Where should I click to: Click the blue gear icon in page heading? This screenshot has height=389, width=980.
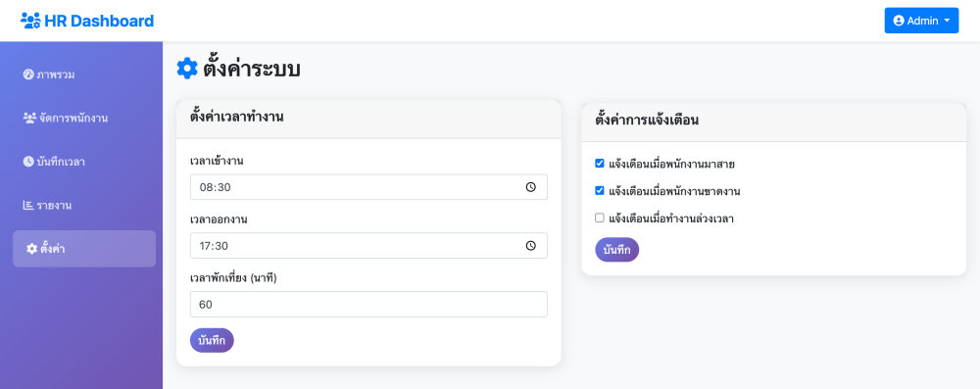(x=187, y=69)
